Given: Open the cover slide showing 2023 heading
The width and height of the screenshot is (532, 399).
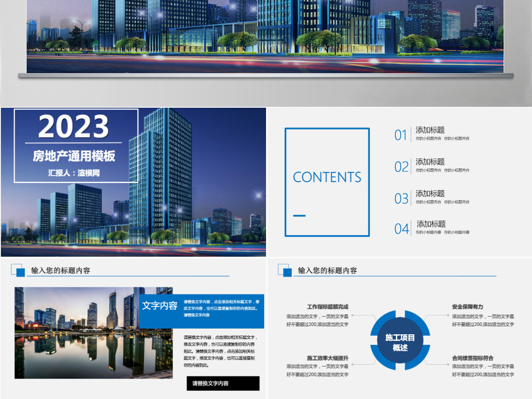Looking at the screenshot, I should pos(133,182).
